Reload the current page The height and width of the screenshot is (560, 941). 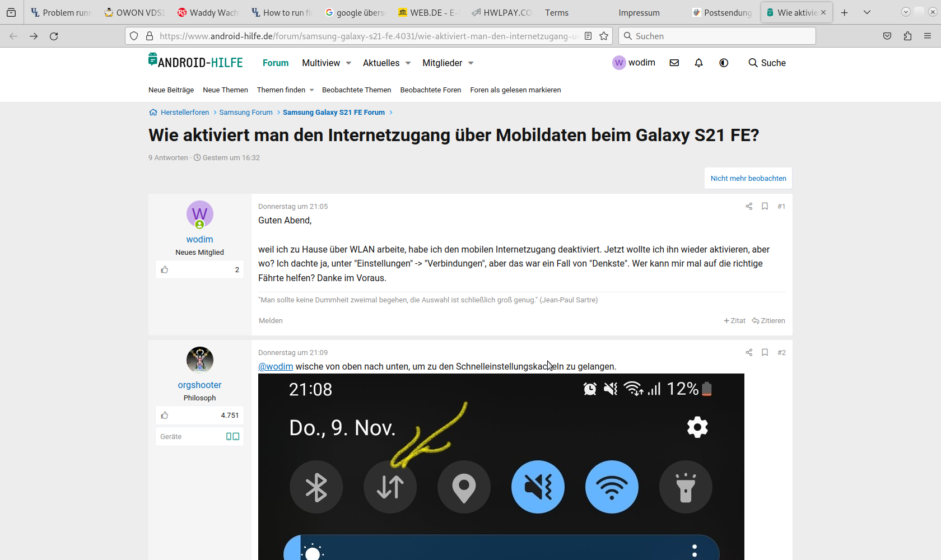pos(54,36)
